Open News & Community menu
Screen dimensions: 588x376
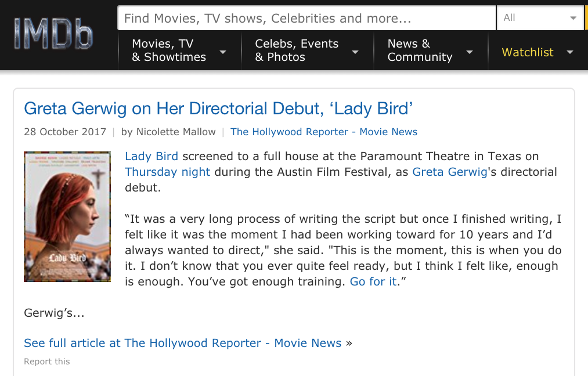(x=420, y=50)
